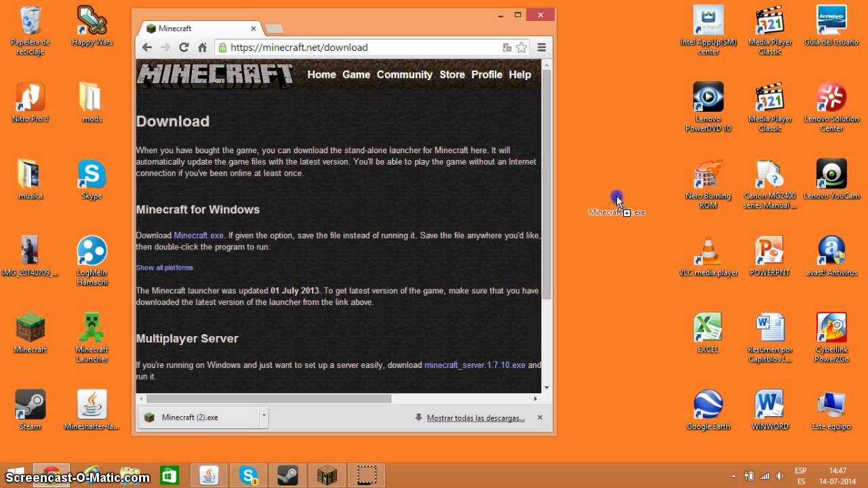Select avast! Antivirus desktop icon
The image size is (868, 488).
(x=831, y=256)
